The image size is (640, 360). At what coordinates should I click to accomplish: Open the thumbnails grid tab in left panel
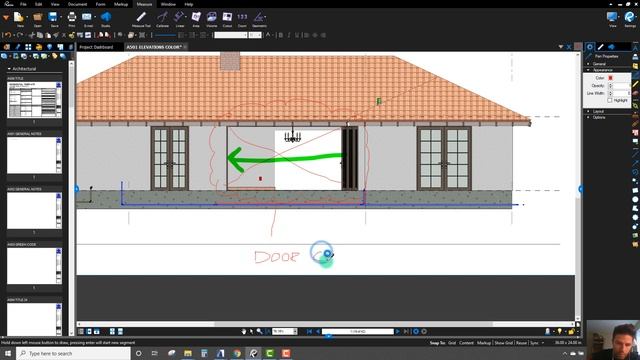tap(28, 47)
